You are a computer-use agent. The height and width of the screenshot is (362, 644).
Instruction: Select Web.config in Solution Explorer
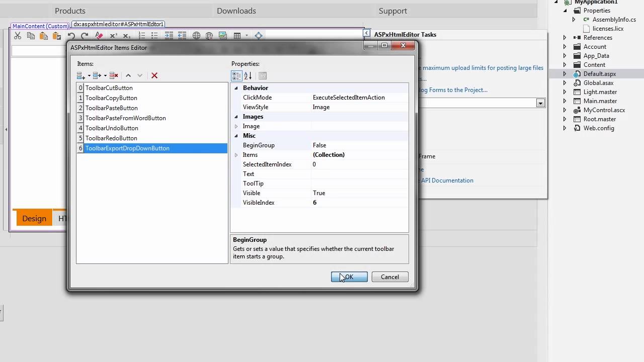pos(599,128)
